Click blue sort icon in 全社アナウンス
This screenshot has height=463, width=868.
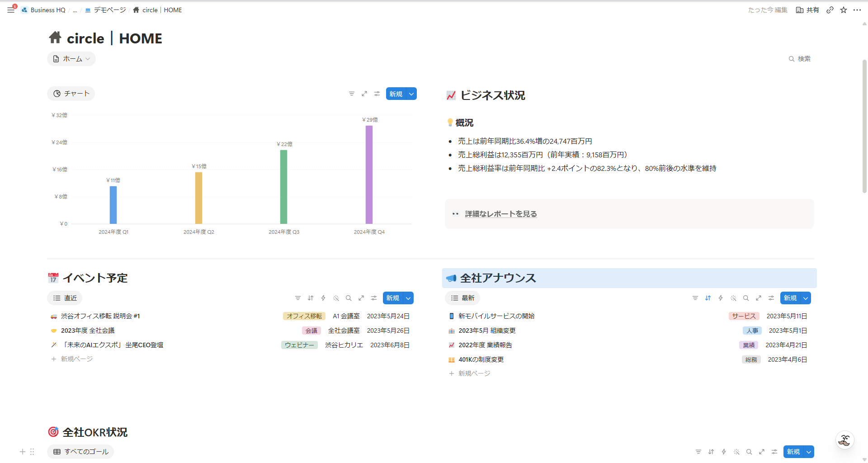pyautogui.click(x=708, y=298)
